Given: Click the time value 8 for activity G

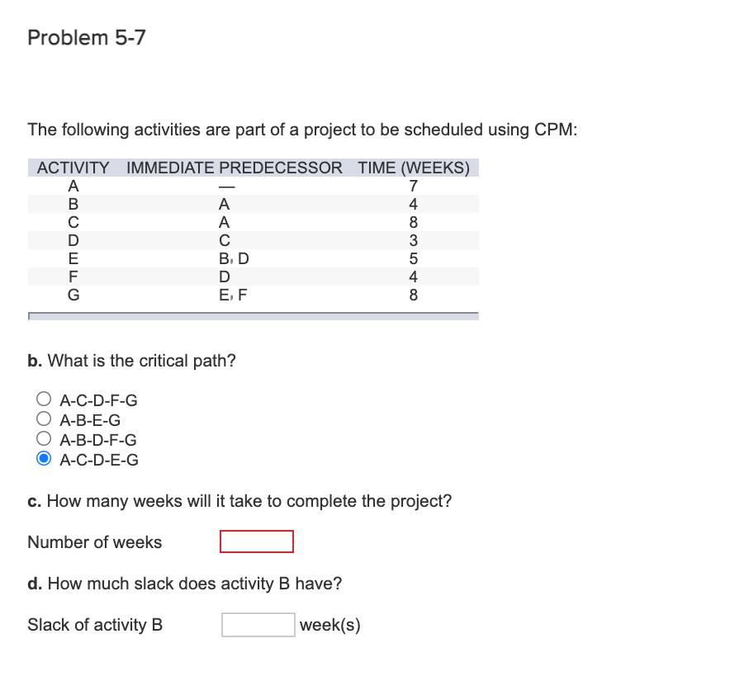Looking at the screenshot, I should pyautogui.click(x=412, y=295).
